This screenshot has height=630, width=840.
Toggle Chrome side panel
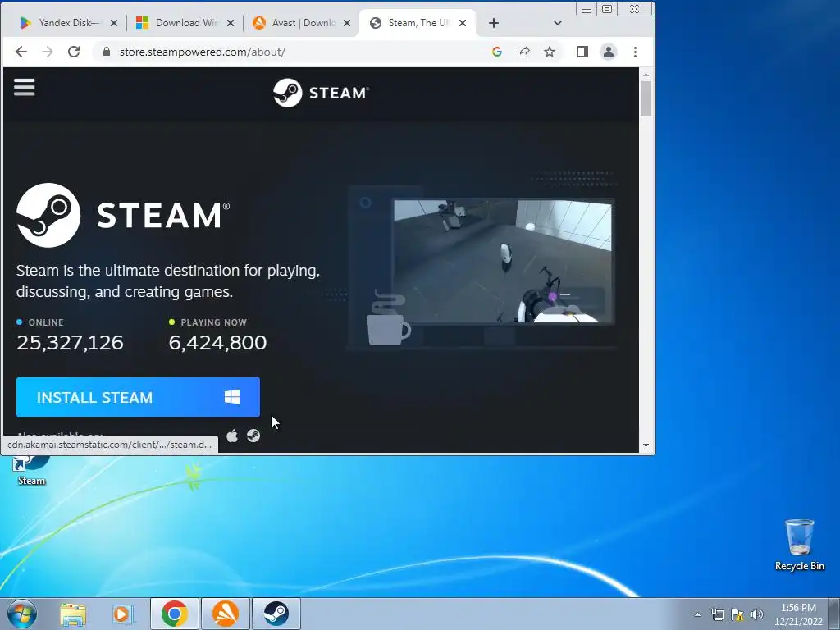click(582, 52)
